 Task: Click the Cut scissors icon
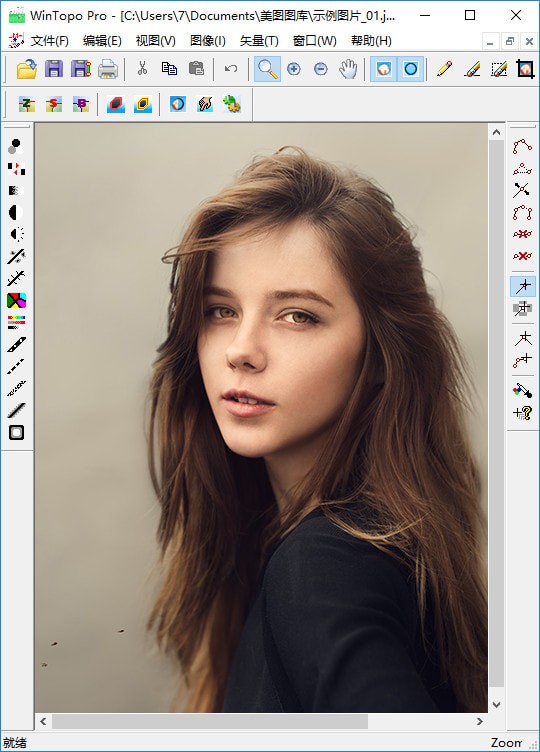point(142,69)
